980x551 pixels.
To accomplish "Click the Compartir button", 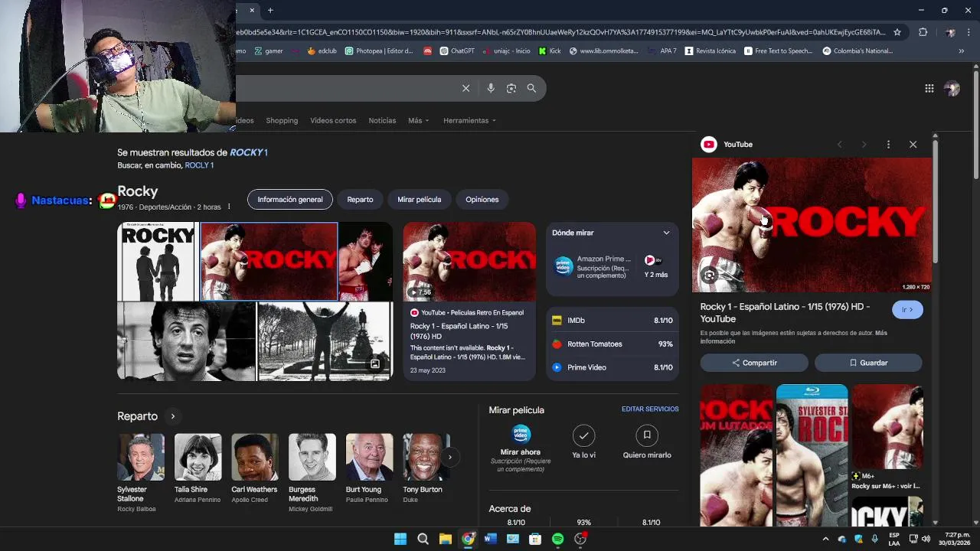I will click(x=754, y=363).
